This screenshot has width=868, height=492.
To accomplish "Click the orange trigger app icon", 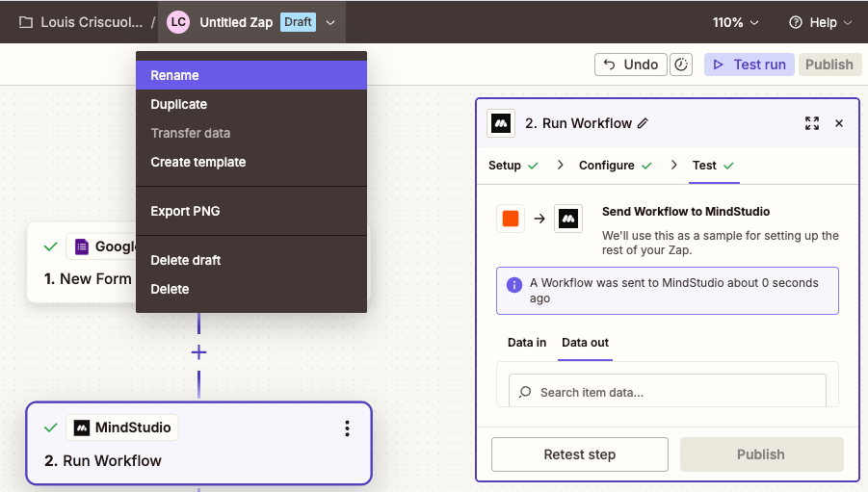I will click(x=511, y=219).
